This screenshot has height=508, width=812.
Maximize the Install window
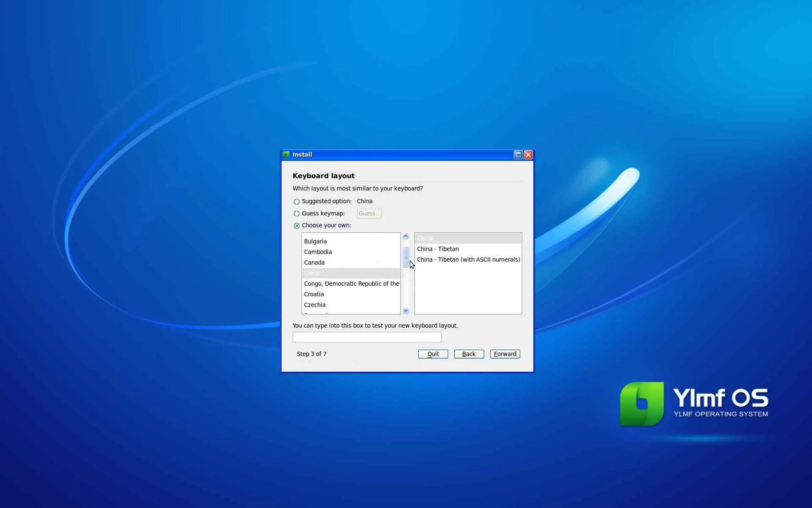518,155
